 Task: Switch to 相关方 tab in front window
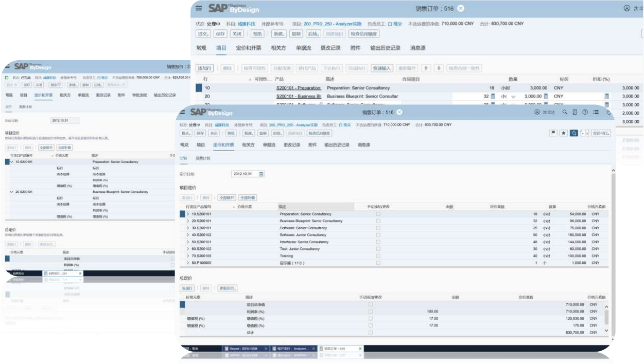[x=248, y=145]
